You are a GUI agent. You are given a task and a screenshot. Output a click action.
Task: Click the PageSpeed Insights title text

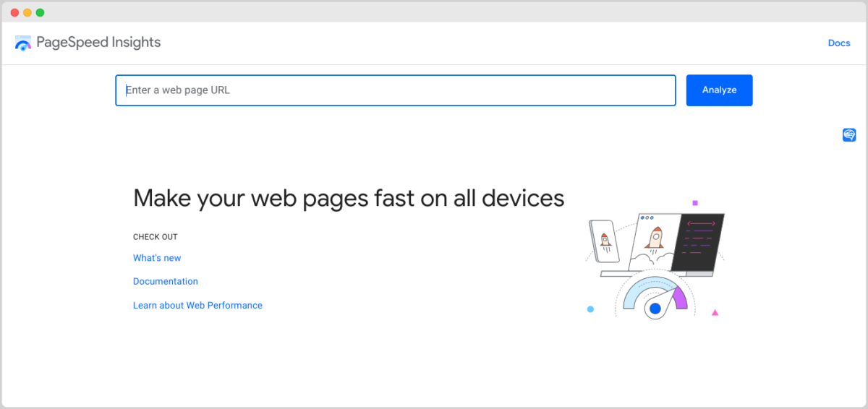tap(98, 43)
